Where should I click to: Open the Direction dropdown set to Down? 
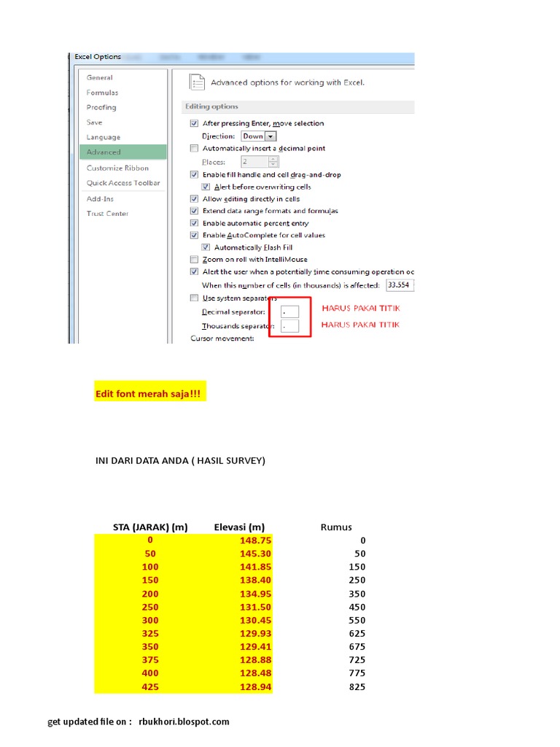pos(259,136)
